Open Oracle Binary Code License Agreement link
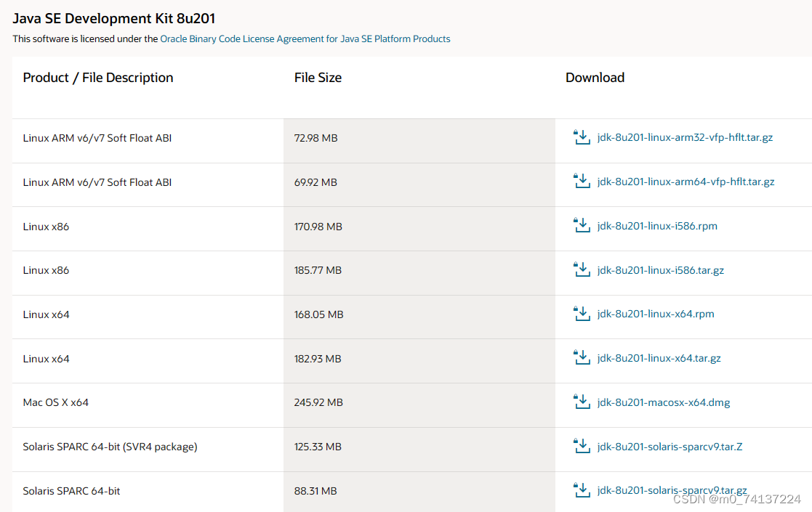This screenshot has height=512, width=812. pos(305,38)
